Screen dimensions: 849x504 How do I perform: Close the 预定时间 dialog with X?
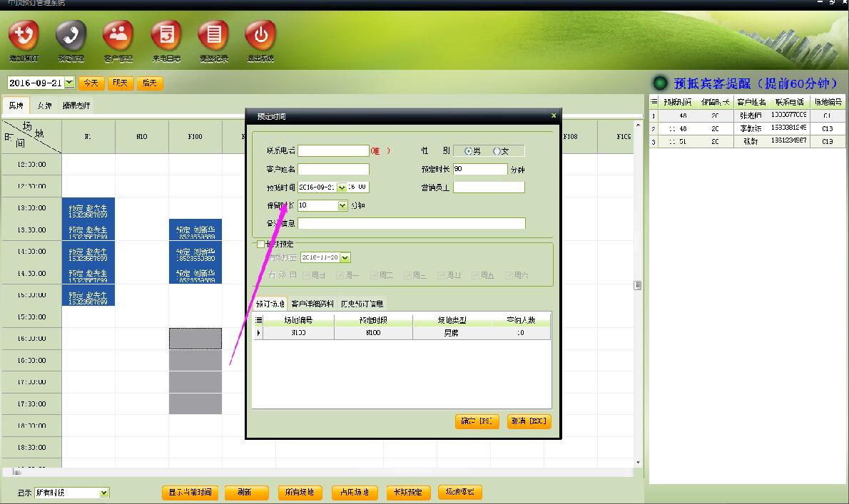coord(554,115)
